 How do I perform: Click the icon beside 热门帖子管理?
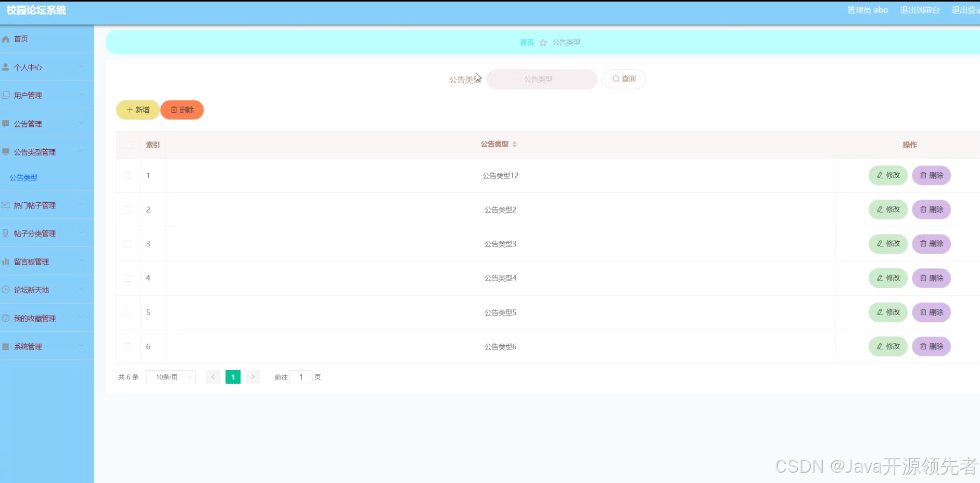6,205
